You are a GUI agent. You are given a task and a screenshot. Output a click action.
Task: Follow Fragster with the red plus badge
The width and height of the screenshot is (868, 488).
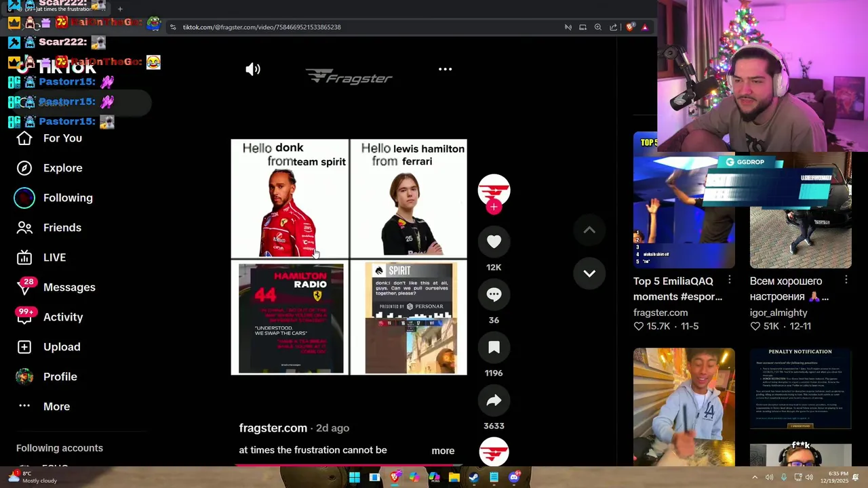(x=494, y=207)
